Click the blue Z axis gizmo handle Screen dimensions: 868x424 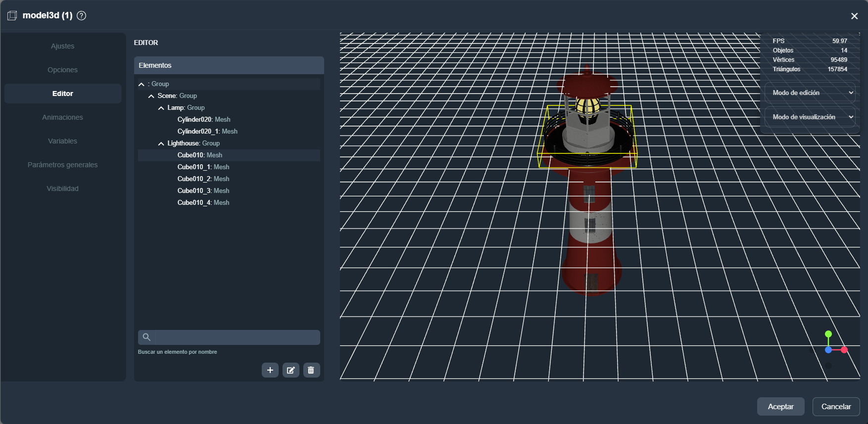point(828,350)
